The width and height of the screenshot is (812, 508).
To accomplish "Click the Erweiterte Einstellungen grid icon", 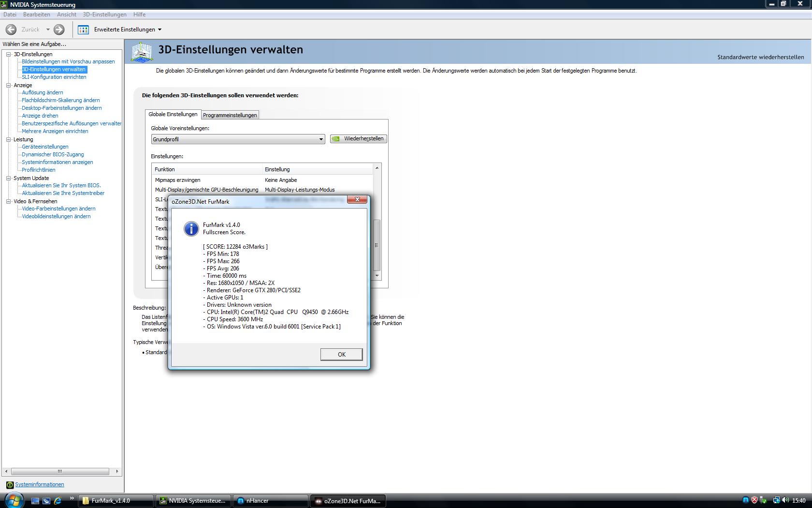I will pos(83,30).
